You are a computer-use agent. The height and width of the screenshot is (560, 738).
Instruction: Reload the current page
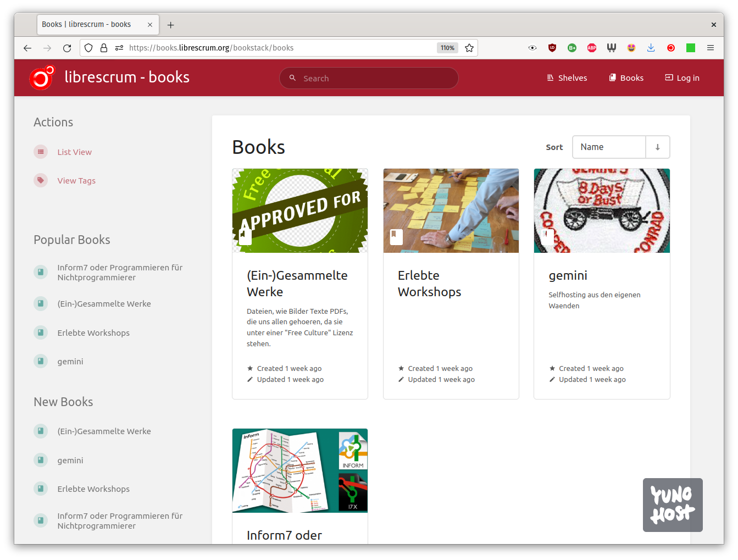(x=67, y=48)
